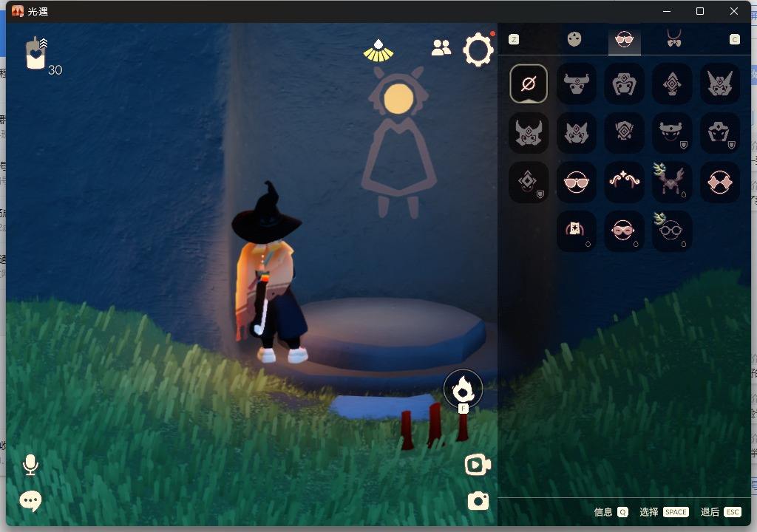Open the friends list icon
The width and height of the screenshot is (757, 532).
[x=441, y=47]
